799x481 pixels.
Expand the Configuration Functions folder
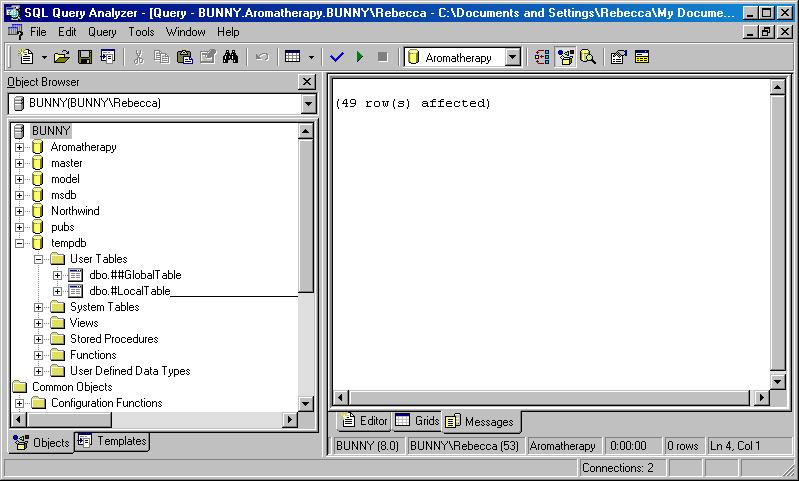[19, 403]
